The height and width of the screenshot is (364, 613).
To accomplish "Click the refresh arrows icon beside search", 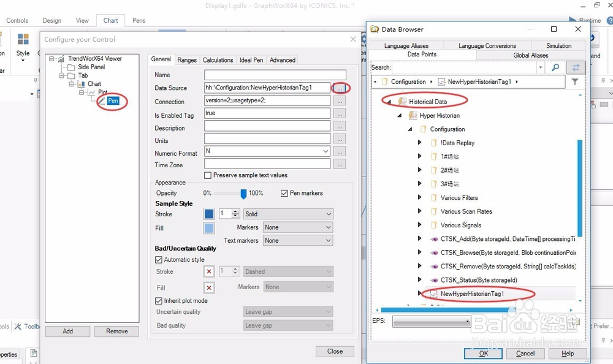I will pos(576,67).
